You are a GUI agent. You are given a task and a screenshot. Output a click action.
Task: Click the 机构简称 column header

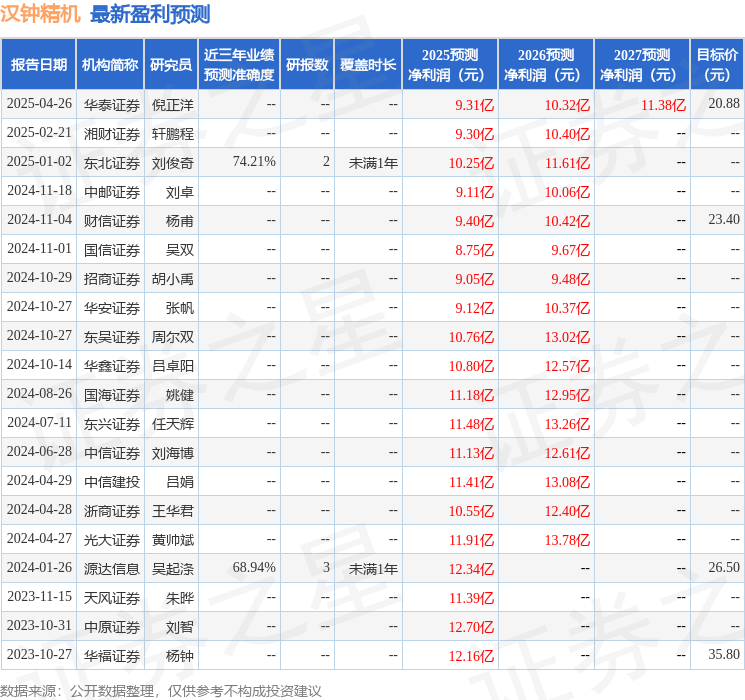click(x=110, y=65)
